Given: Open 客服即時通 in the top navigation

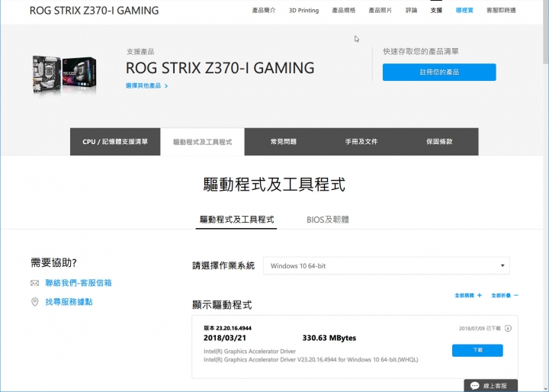Looking at the screenshot, I should point(501,11).
